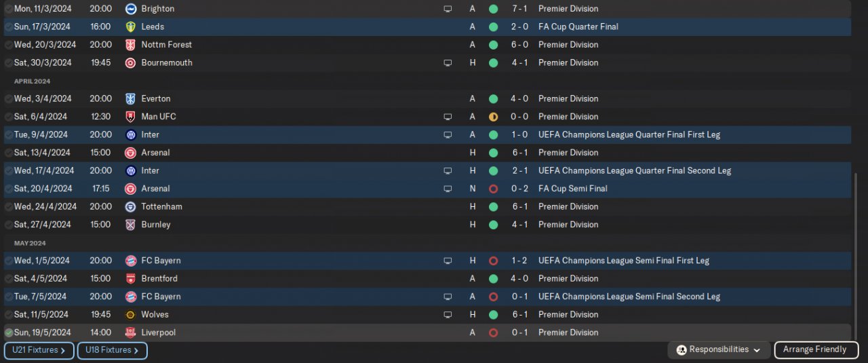Open the 6 - 1 Arsenal Premier Division result

515,153
